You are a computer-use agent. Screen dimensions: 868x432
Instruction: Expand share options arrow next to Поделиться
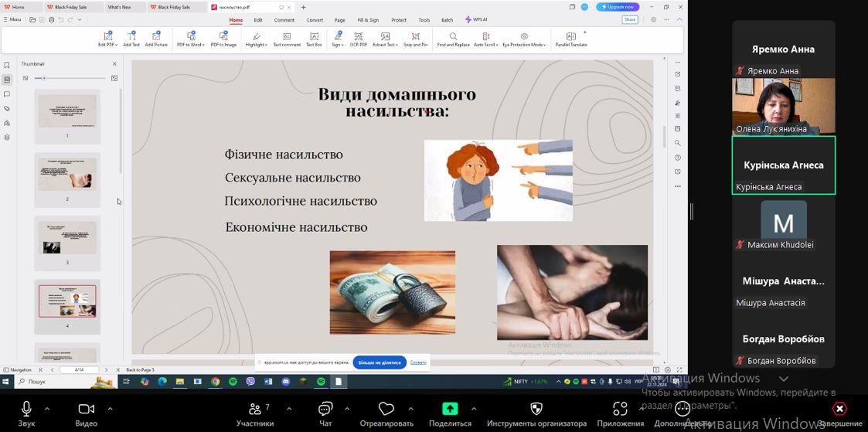coord(474,409)
